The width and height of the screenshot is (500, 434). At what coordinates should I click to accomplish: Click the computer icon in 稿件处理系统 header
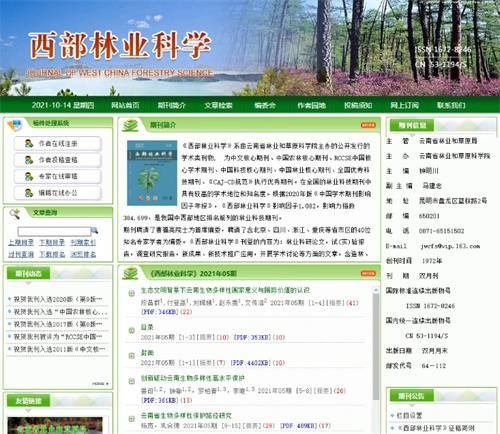(15, 125)
